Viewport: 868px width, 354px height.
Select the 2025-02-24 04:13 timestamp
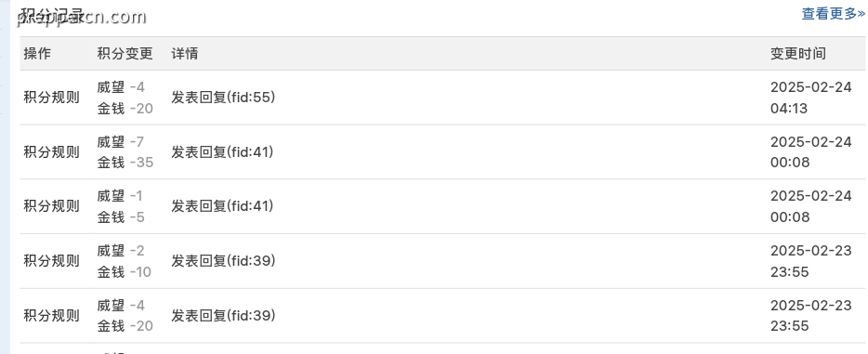pos(811,98)
